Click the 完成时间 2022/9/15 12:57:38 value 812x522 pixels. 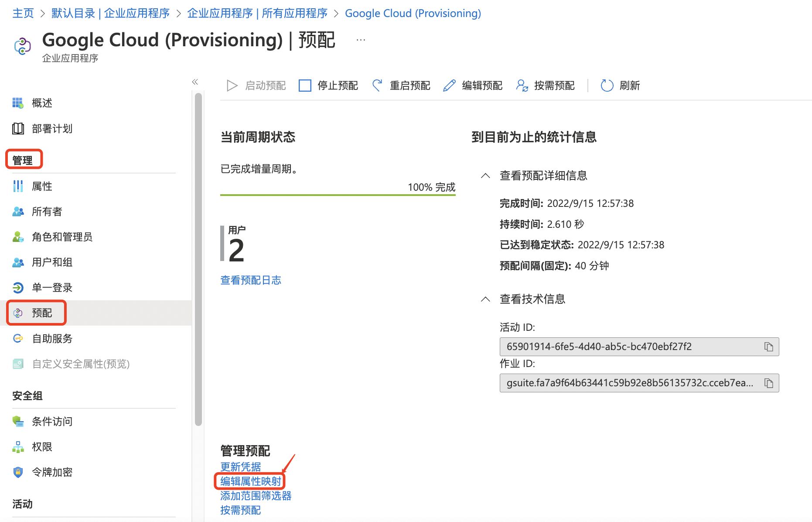590,203
